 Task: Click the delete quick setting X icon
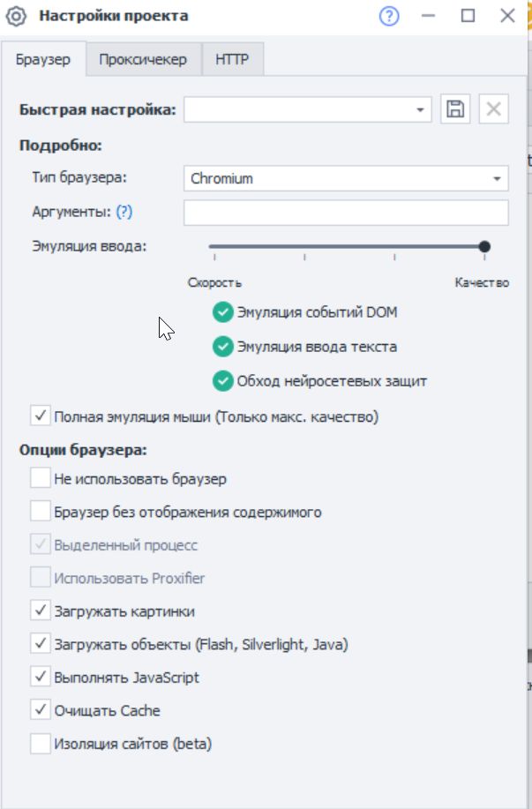[x=494, y=109]
